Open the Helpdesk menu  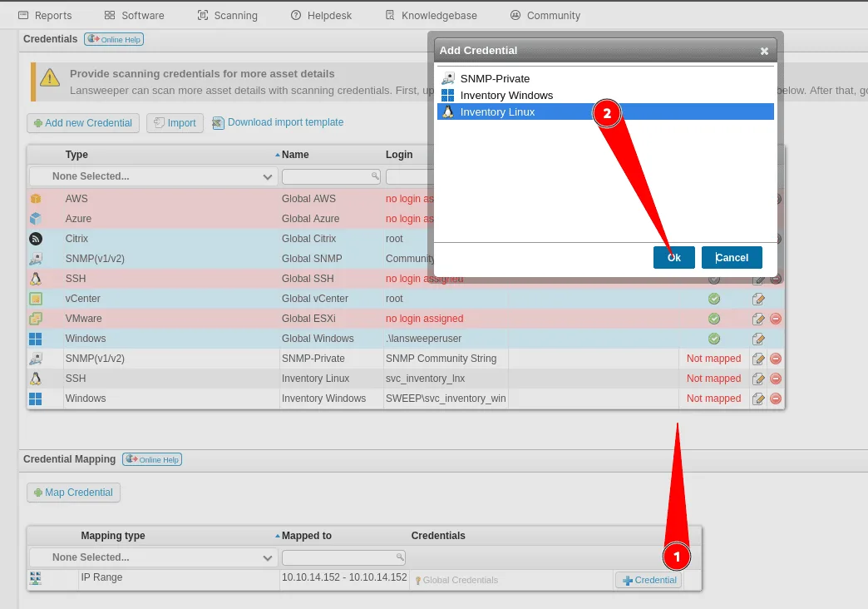coord(321,16)
